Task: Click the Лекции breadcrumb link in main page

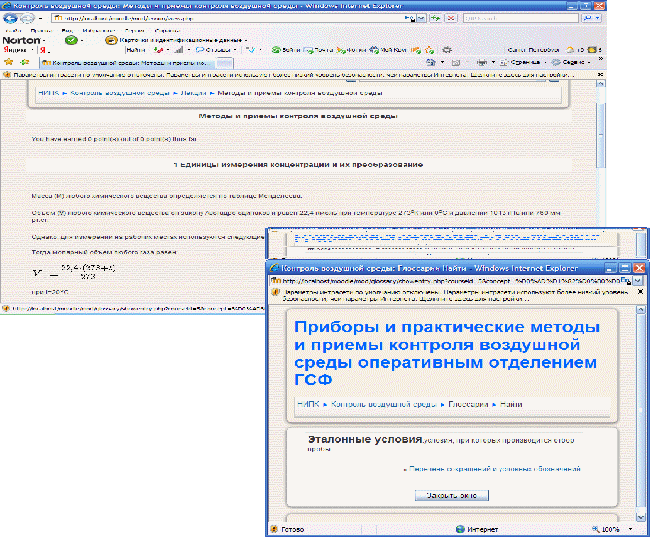Action: 194,93
